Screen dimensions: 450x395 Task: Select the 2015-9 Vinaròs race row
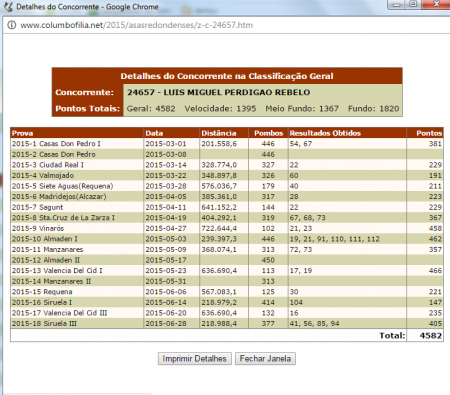pos(227,228)
